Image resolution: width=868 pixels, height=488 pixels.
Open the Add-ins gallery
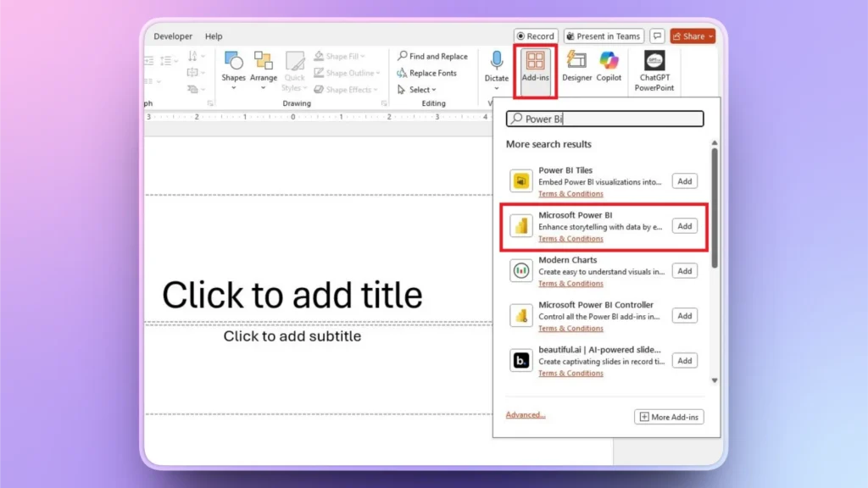[535, 71]
